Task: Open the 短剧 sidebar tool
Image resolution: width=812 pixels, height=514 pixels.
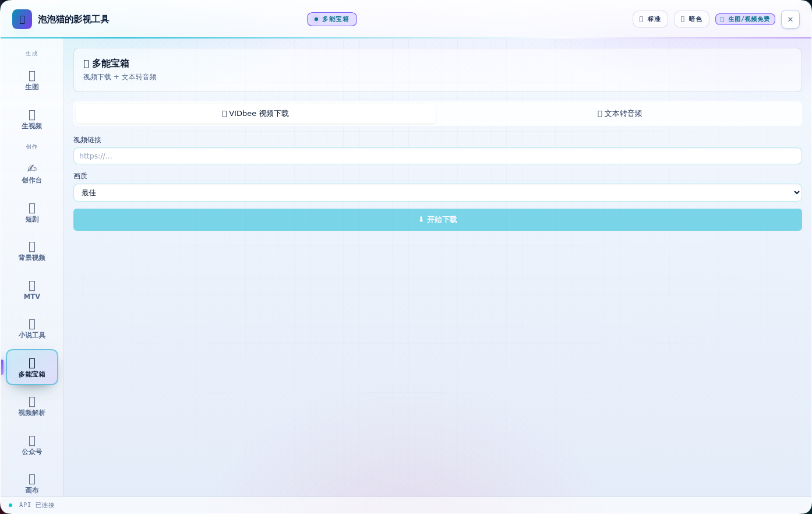Action: 32,213
